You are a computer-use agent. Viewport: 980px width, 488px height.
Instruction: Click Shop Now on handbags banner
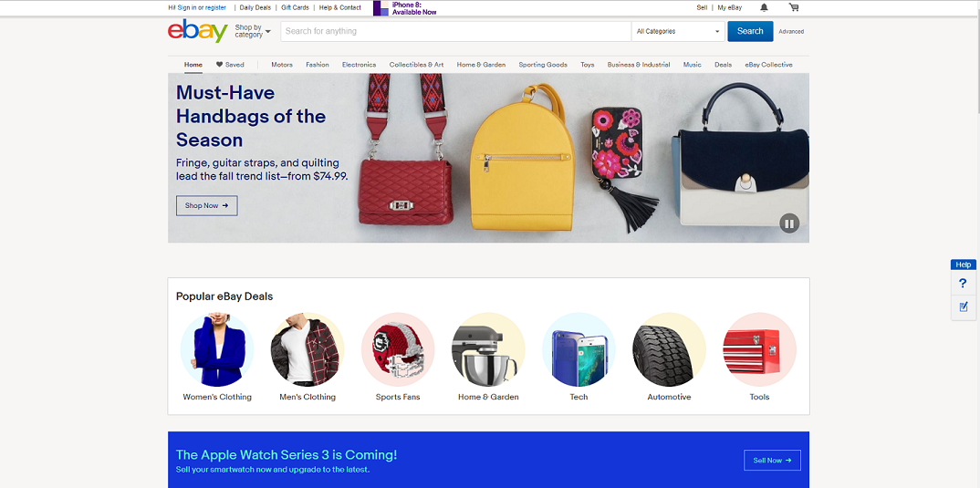click(x=207, y=205)
